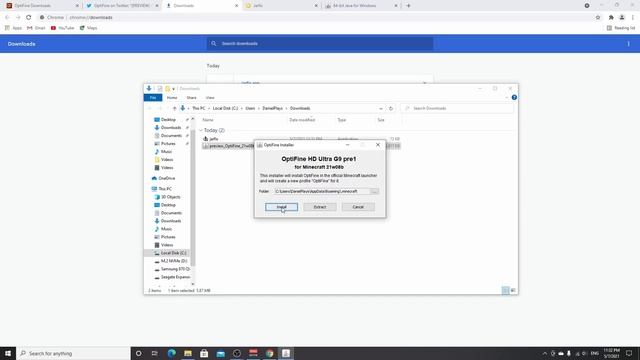Refresh the File Explorer Downloads folder
This screenshot has height=360, width=640.
point(391,108)
